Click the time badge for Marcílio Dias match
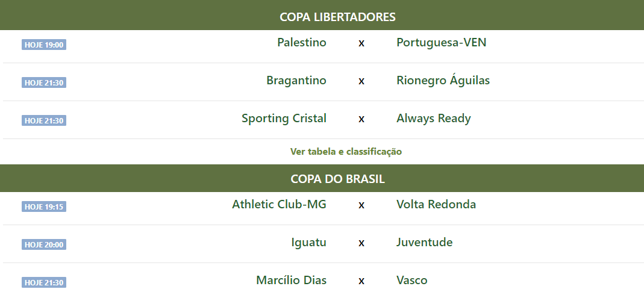The height and width of the screenshot is (298, 644). (x=44, y=283)
